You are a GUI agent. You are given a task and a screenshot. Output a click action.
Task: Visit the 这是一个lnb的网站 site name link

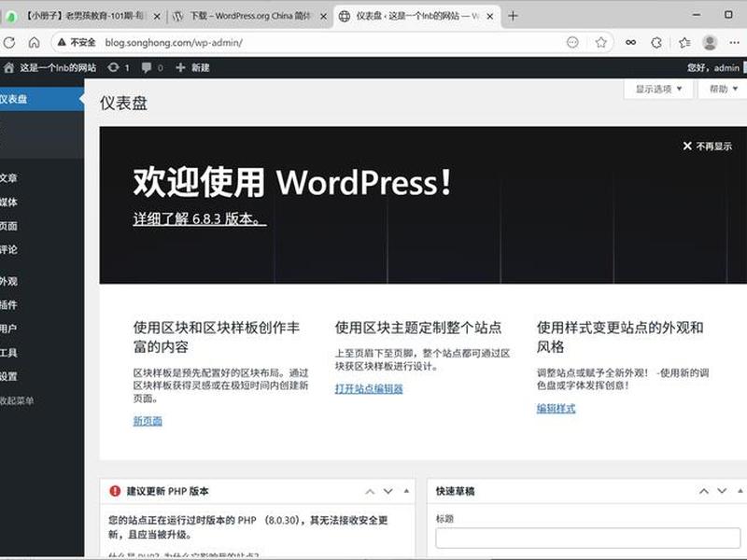click(x=58, y=67)
